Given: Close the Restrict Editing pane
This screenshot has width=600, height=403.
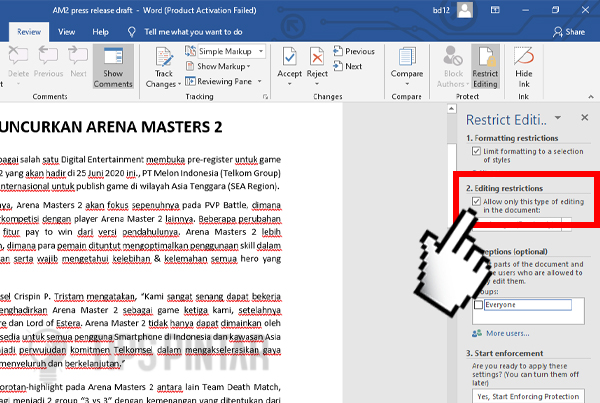Looking at the screenshot, I should click(x=584, y=117).
